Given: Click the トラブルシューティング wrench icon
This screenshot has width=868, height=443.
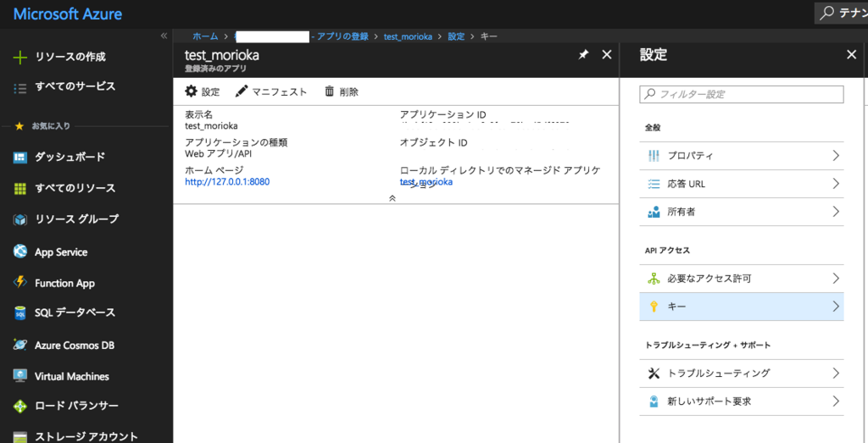Looking at the screenshot, I should point(654,374).
